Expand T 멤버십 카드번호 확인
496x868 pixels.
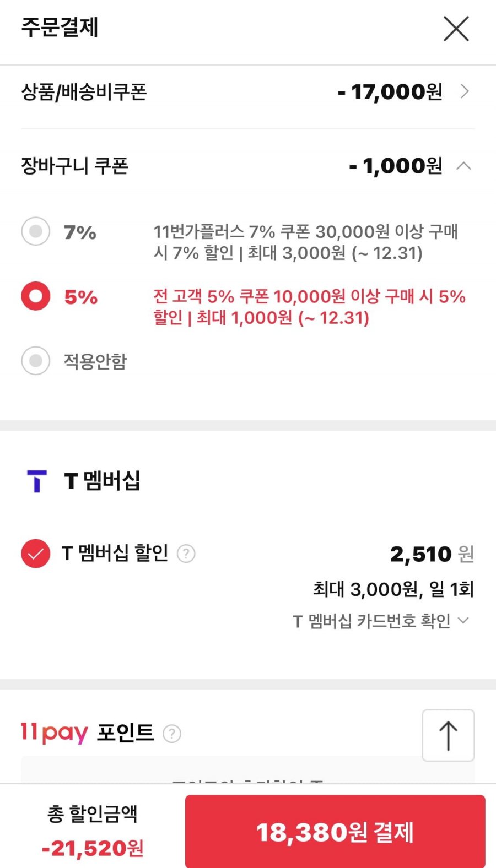[380, 621]
